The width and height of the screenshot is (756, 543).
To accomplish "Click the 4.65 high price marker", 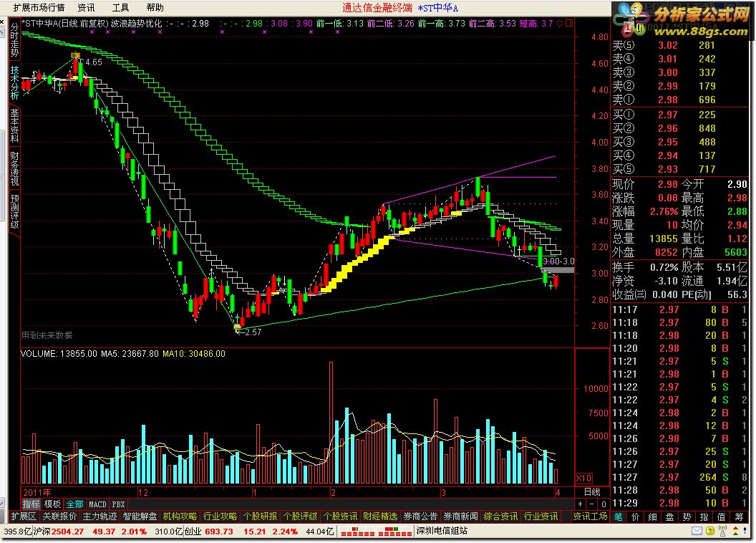I will [94, 62].
